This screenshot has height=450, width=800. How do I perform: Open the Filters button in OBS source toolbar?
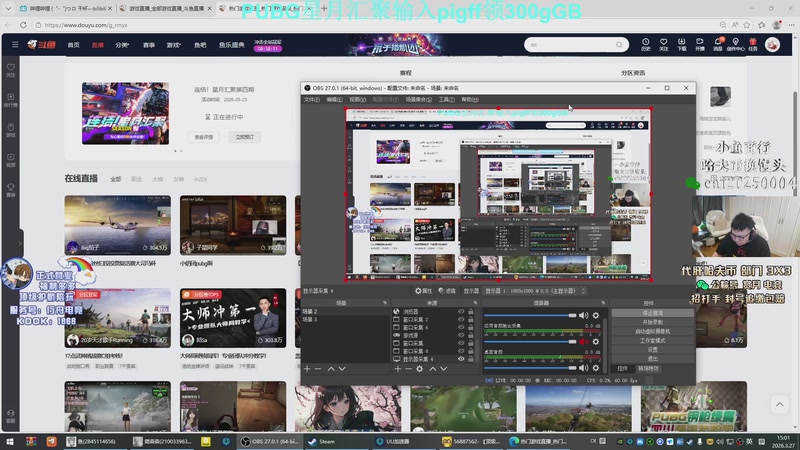point(447,291)
